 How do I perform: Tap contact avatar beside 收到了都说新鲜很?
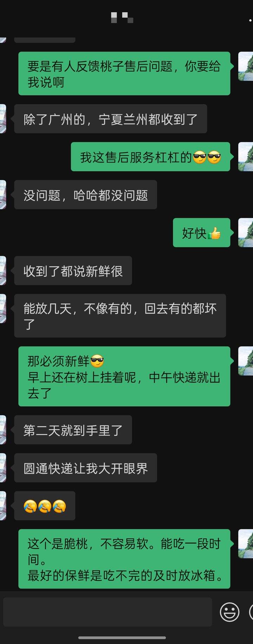pyautogui.click(x=3, y=271)
